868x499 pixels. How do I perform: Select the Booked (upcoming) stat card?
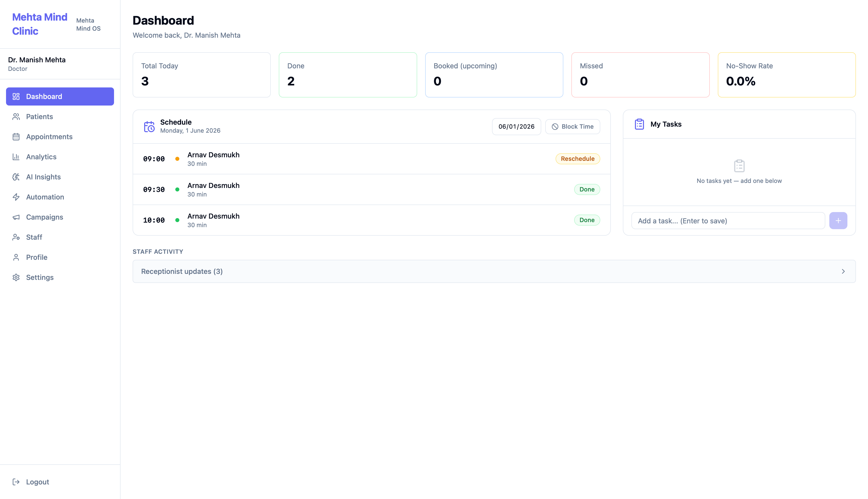[494, 75]
